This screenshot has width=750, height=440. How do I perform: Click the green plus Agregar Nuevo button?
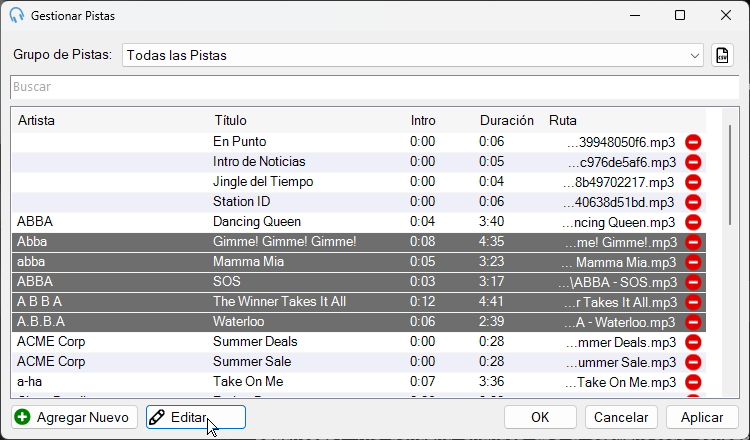(x=74, y=417)
